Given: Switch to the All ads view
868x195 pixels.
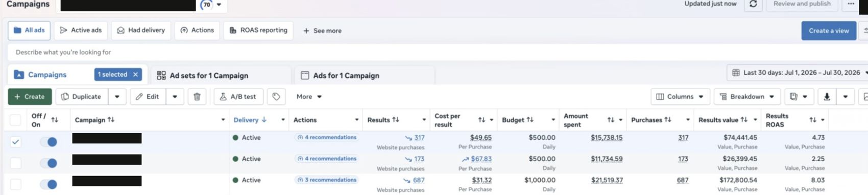Looking at the screenshot, I should tap(29, 30).
